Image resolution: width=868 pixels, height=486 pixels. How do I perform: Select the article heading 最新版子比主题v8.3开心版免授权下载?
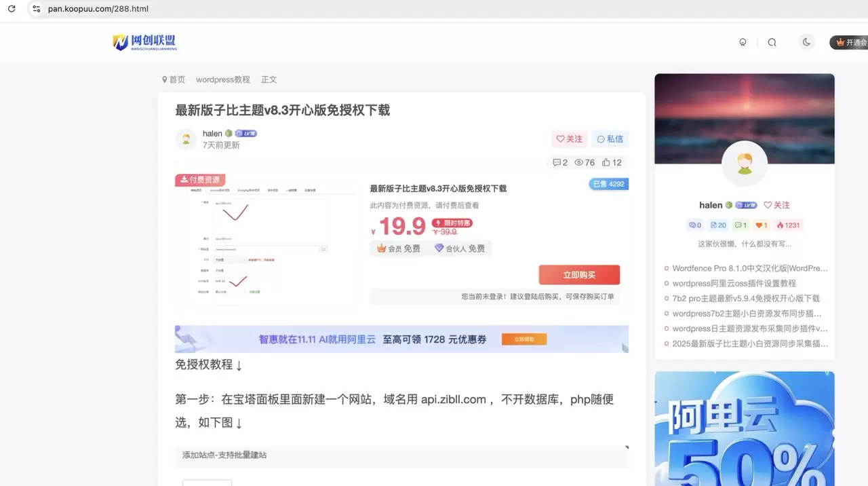[x=283, y=110]
